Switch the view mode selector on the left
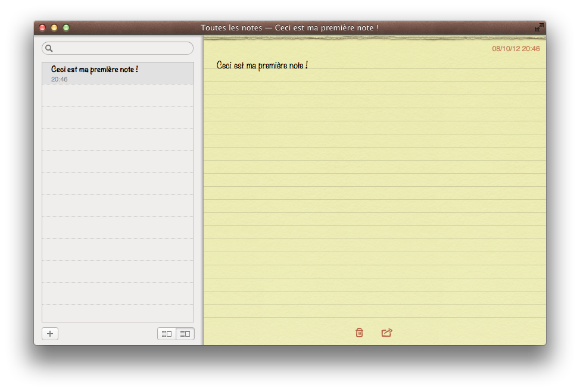The height and width of the screenshot is (392, 580). (x=176, y=334)
